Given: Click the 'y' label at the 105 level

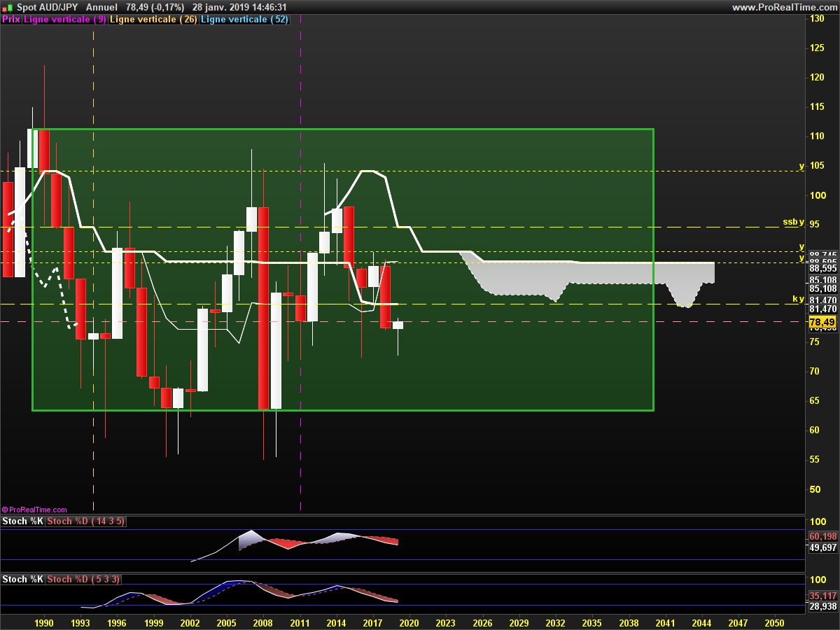Looking at the screenshot, I should pos(802,166).
